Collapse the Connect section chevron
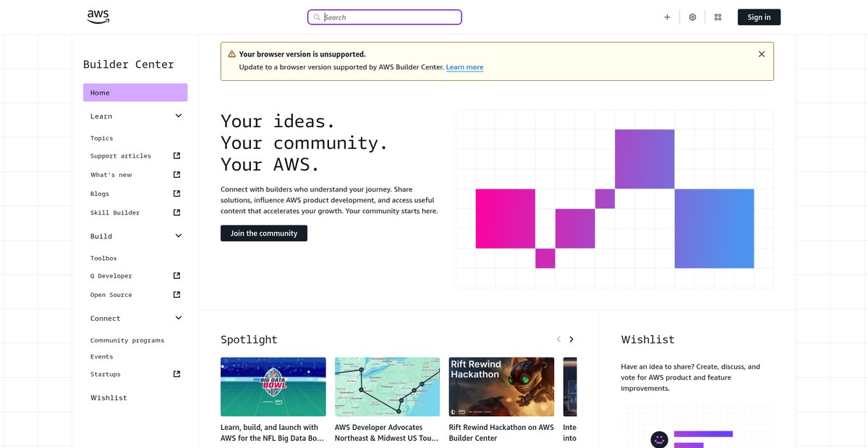The height and width of the screenshot is (448, 868). 179,318
